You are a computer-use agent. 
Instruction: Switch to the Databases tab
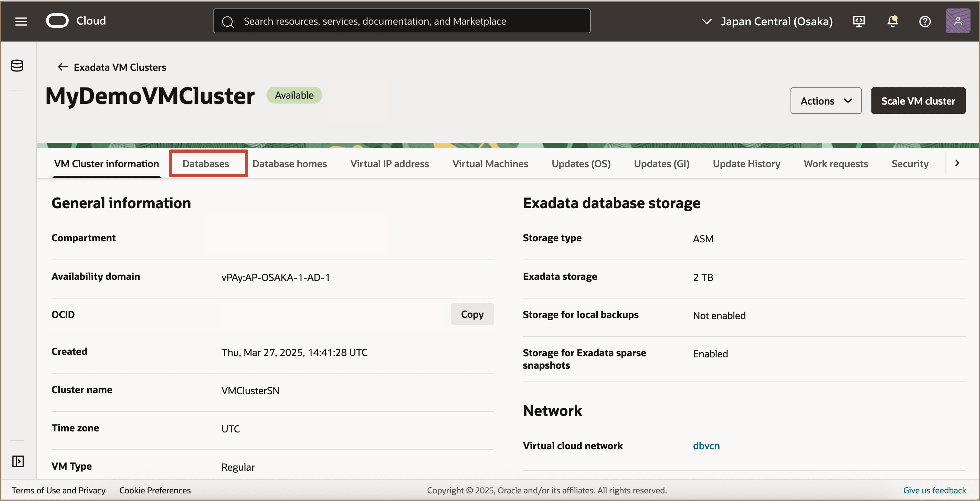206,164
